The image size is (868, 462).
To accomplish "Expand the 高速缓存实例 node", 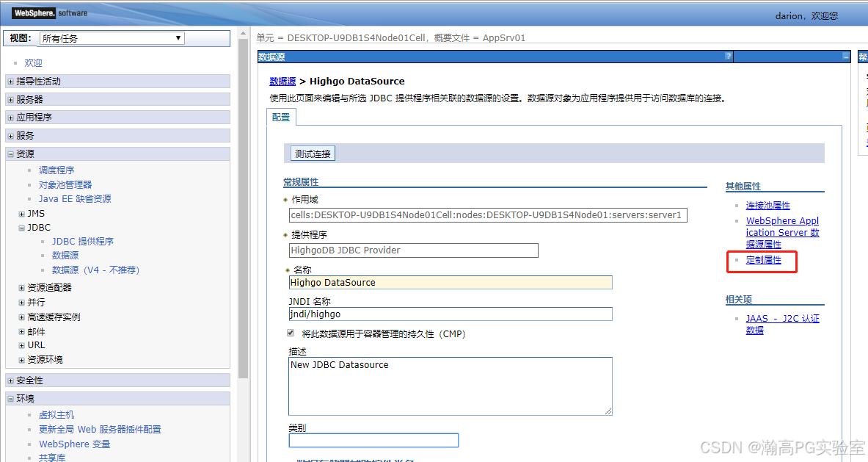I will coord(21,317).
